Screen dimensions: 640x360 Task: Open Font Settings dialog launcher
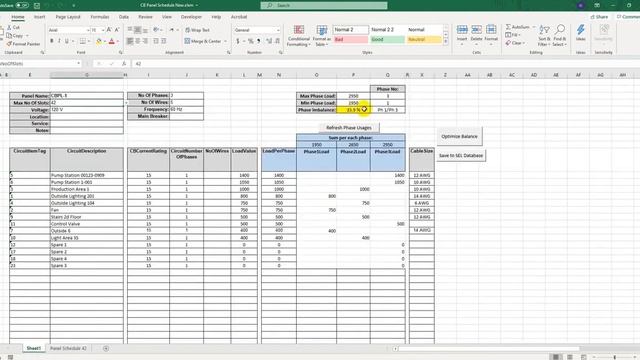pos(120,53)
